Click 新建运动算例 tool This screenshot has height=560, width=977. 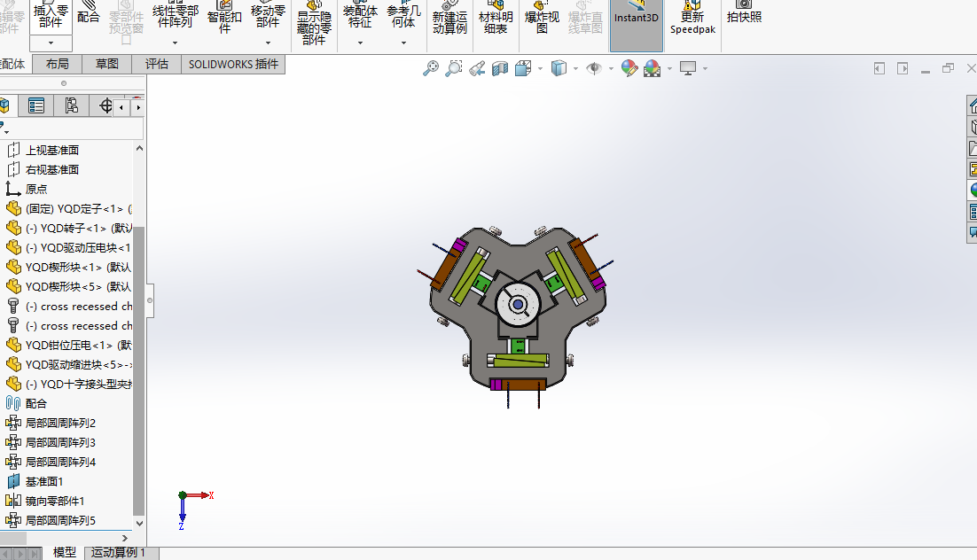[449, 17]
